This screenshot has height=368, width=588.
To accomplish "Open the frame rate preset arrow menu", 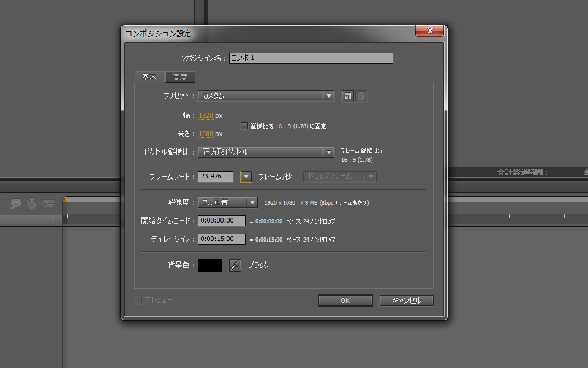I will [246, 177].
